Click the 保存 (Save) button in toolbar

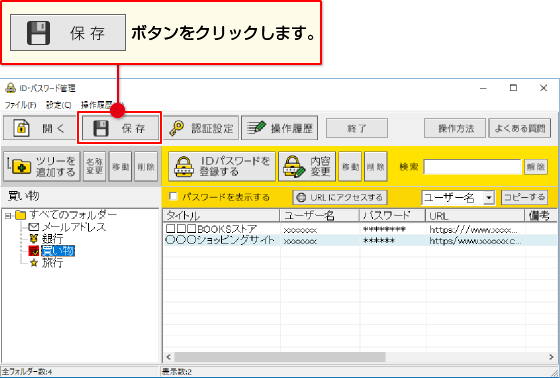pos(120,128)
